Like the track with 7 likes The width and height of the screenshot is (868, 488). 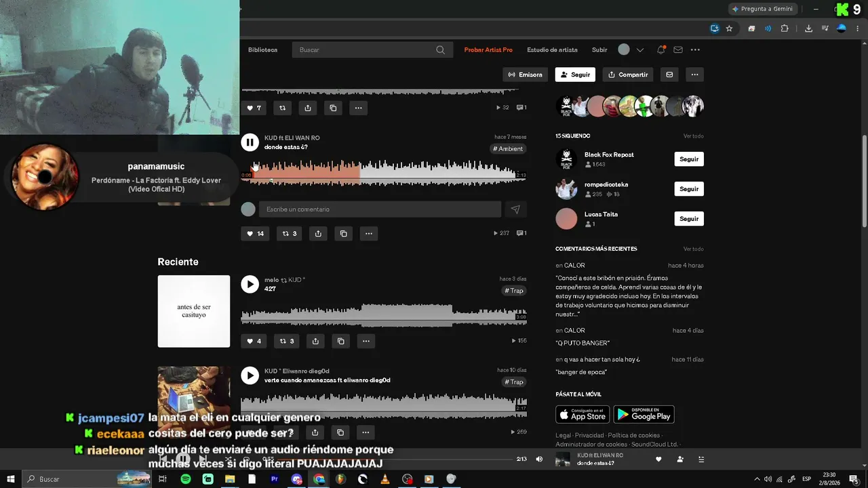click(x=254, y=108)
